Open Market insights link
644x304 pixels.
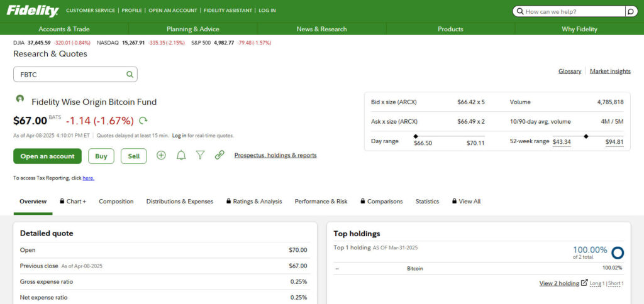pyautogui.click(x=610, y=71)
